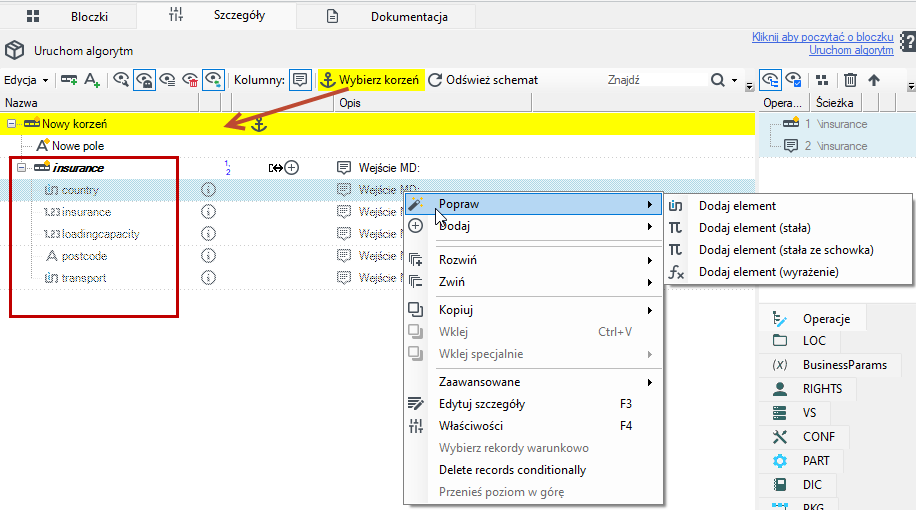Toggle the eye with lock view filter
The width and height of the screenshot is (916, 510).
click(x=144, y=80)
